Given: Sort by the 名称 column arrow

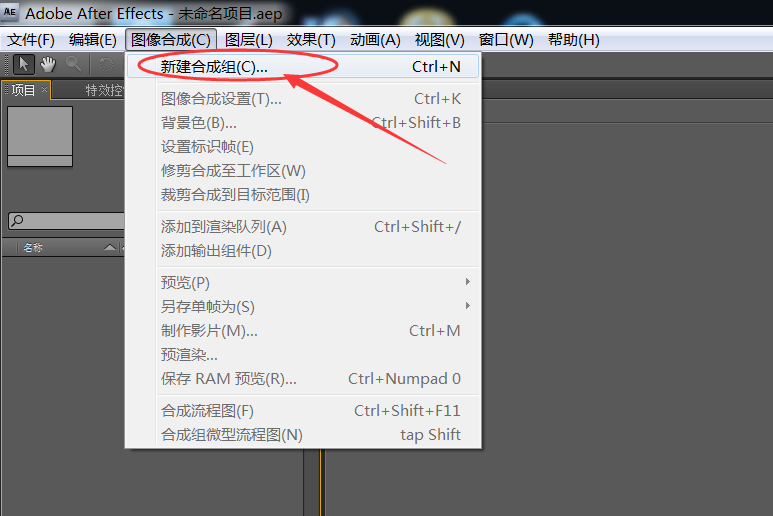Looking at the screenshot, I should (x=110, y=247).
